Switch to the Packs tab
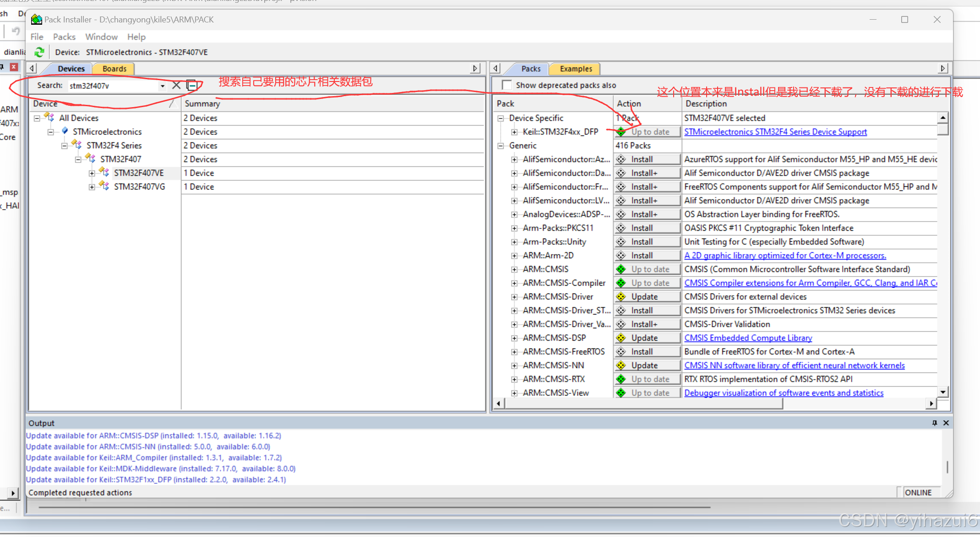This screenshot has height=537, width=980. pyautogui.click(x=531, y=69)
